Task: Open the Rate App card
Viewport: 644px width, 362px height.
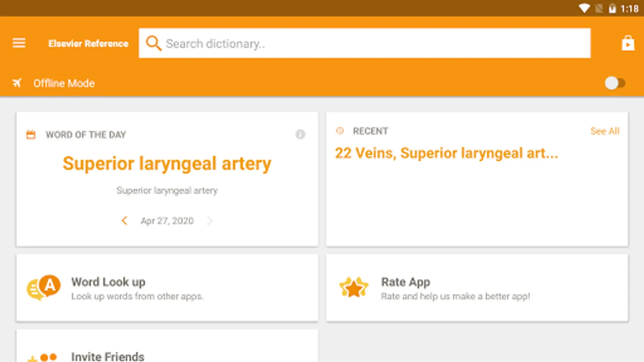Action: [x=477, y=288]
